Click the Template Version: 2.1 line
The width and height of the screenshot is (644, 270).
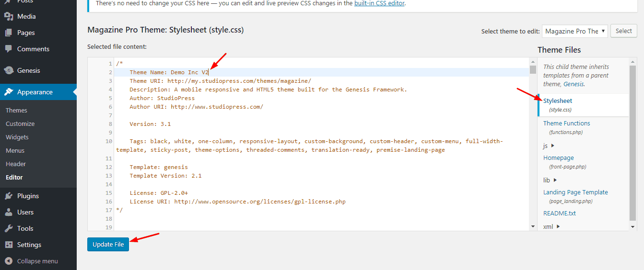coord(165,176)
